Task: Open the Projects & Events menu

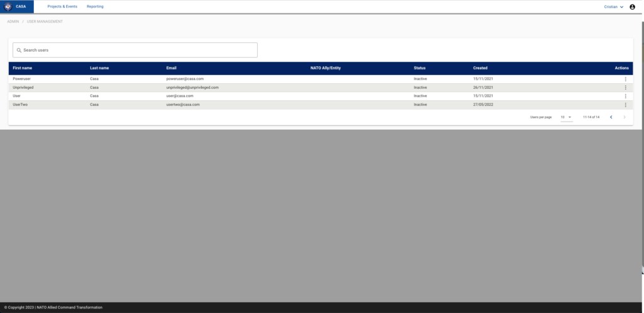Action: [x=62, y=6]
